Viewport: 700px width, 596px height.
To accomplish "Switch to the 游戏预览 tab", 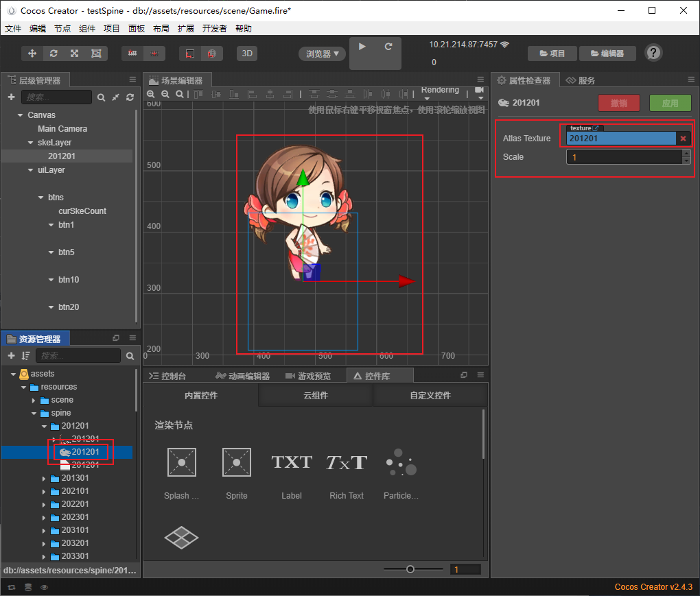I will click(309, 376).
